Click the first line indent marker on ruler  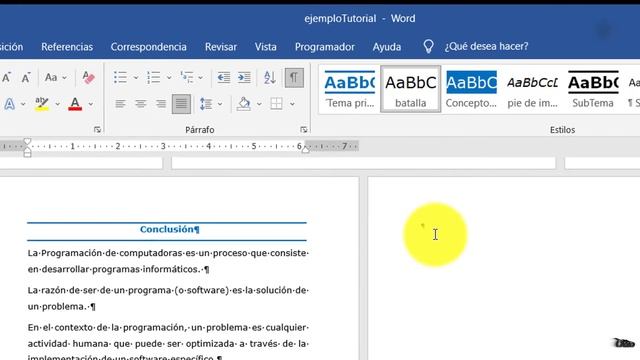coord(27,142)
